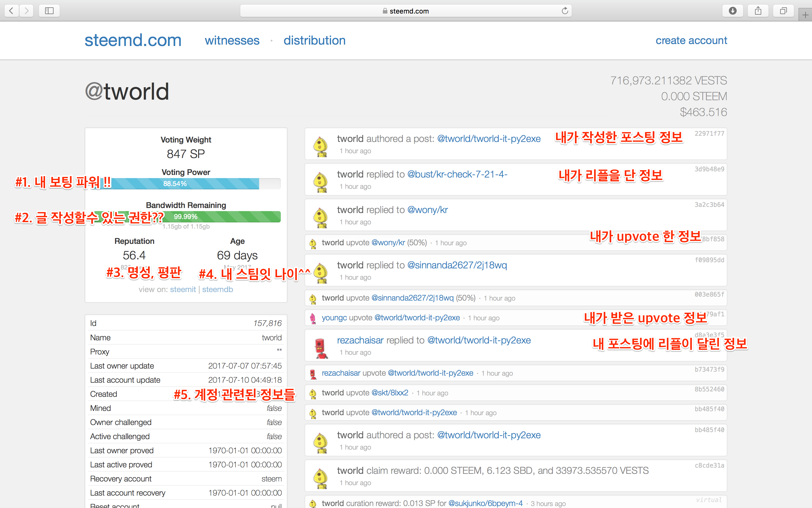Open transaction hash 22971f77

tap(709, 134)
